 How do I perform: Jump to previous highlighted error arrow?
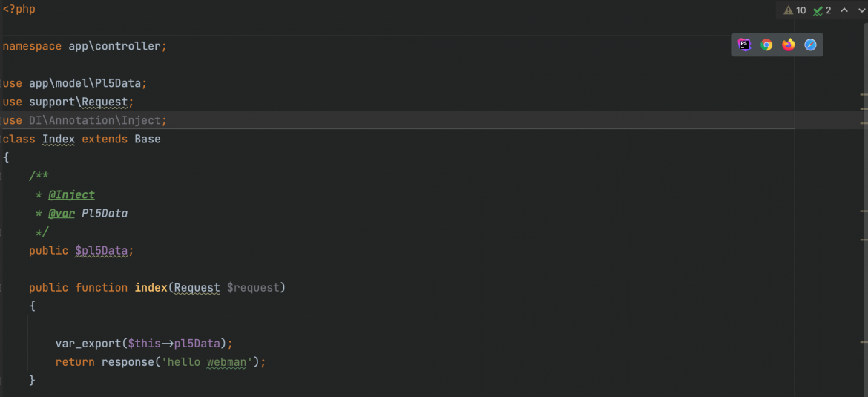click(x=844, y=10)
